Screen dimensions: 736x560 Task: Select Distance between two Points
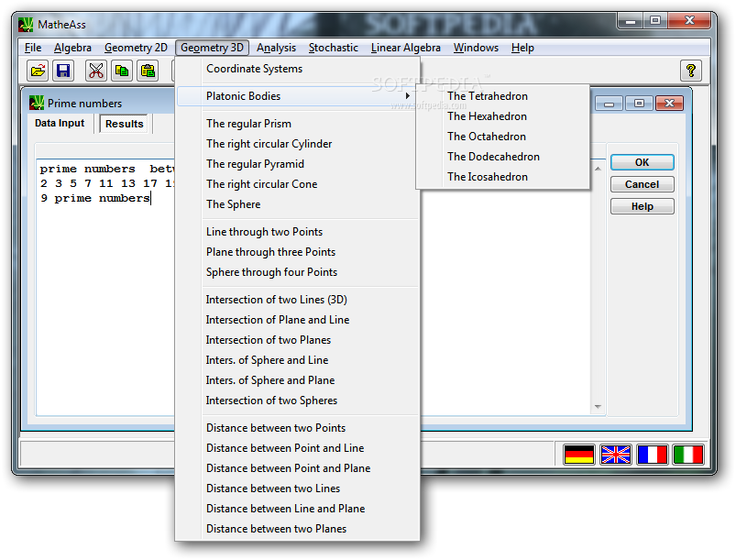[x=298, y=428]
